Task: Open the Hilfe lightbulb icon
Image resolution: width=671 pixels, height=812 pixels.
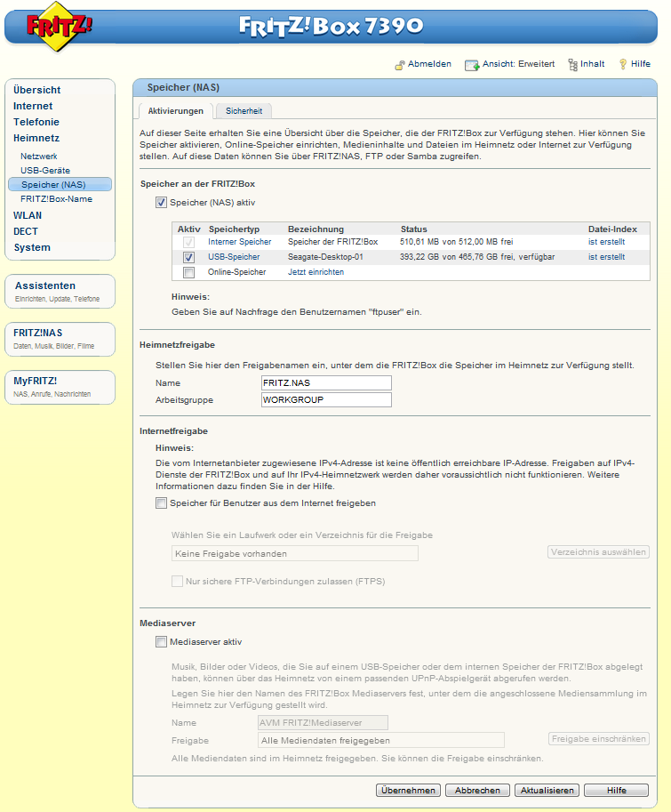Action: (623, 65)
